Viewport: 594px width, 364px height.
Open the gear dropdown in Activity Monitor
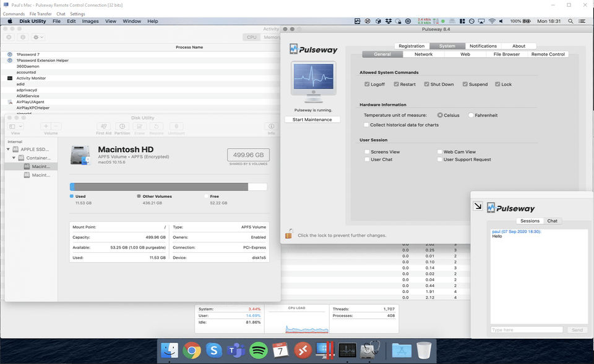click(38, 37)
